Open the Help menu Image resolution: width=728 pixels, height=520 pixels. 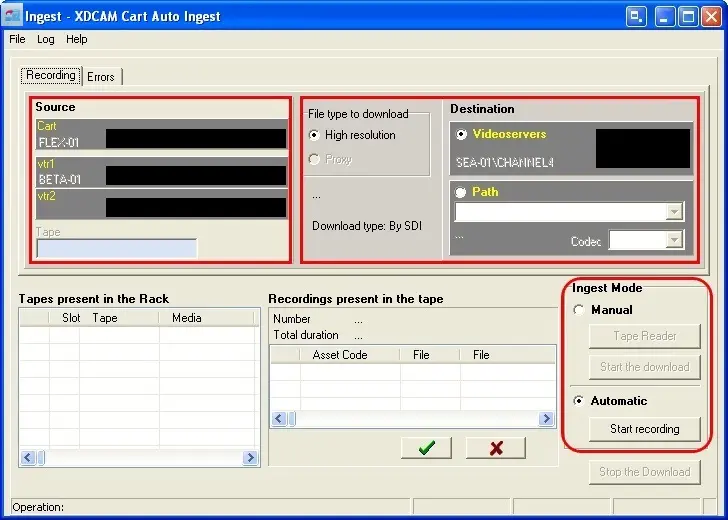pos(77,39)
